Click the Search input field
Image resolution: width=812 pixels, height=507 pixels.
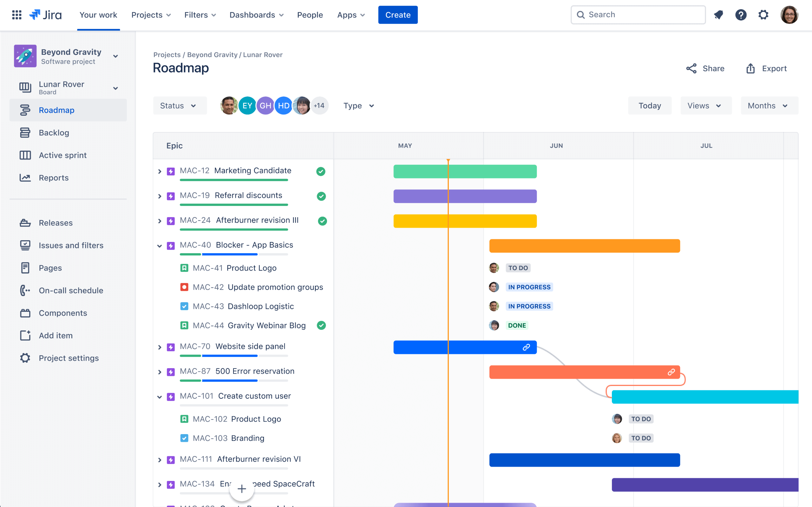tap(638, 15)
